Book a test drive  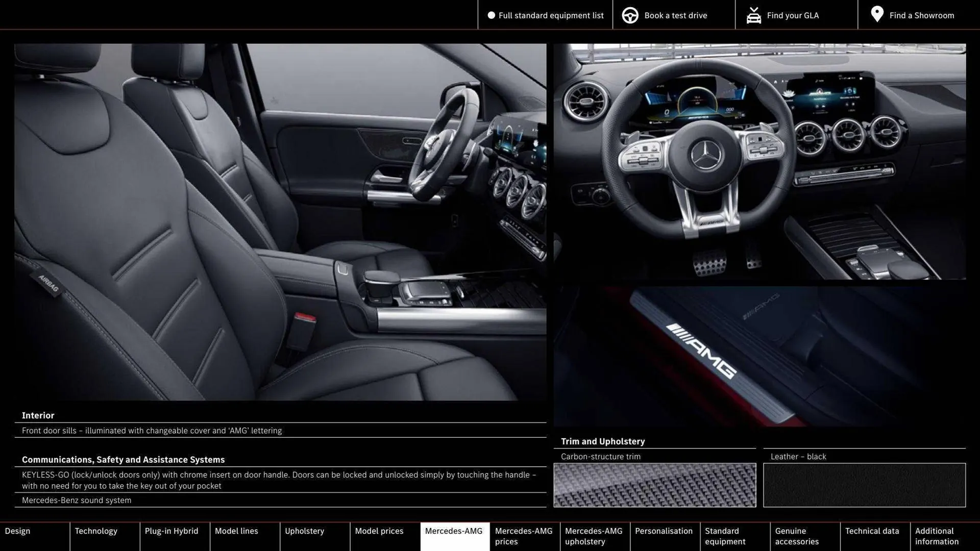pyautogui.click(x=676, y=15)
